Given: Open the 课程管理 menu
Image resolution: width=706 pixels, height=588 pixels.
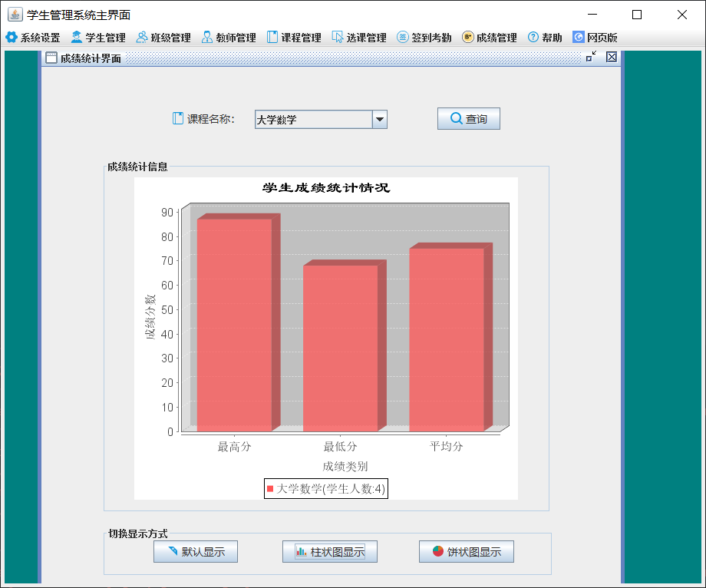Looking at the screenshot, I should (x=295, y=36).
